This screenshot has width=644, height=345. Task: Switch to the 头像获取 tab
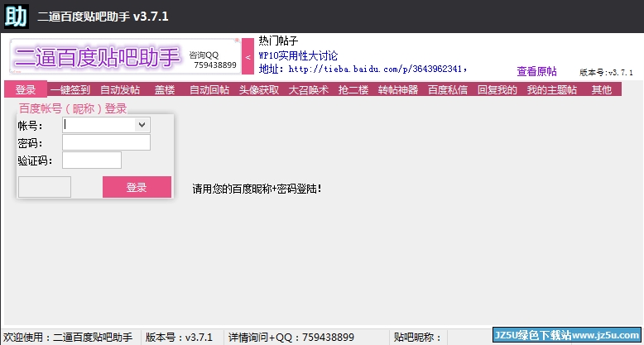pyautogui.click(x=259, y=89)
